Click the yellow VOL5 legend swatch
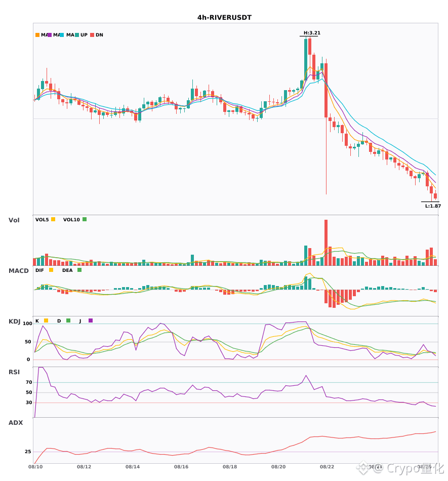The image size is (448, 481). pyautogui.click(x=53, y=219)
